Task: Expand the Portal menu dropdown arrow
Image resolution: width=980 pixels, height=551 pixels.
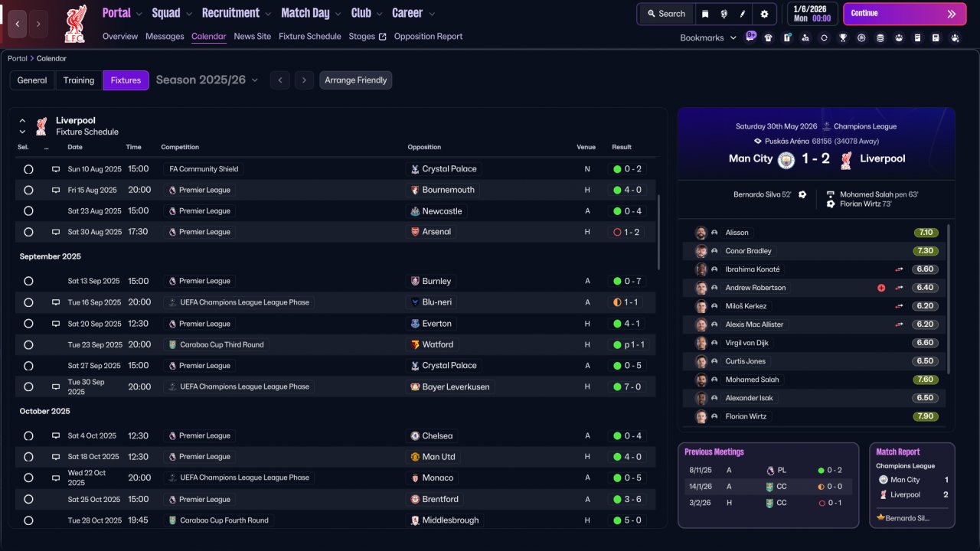Action: (x=139, y=14)
